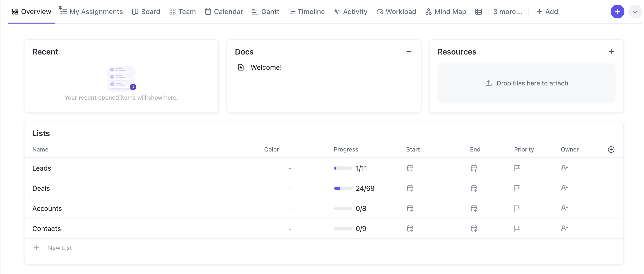The width and height of the screenshot is (644, 274).
Task: Open the Table view icon next to tabs
Action: (x=478, y=12)
